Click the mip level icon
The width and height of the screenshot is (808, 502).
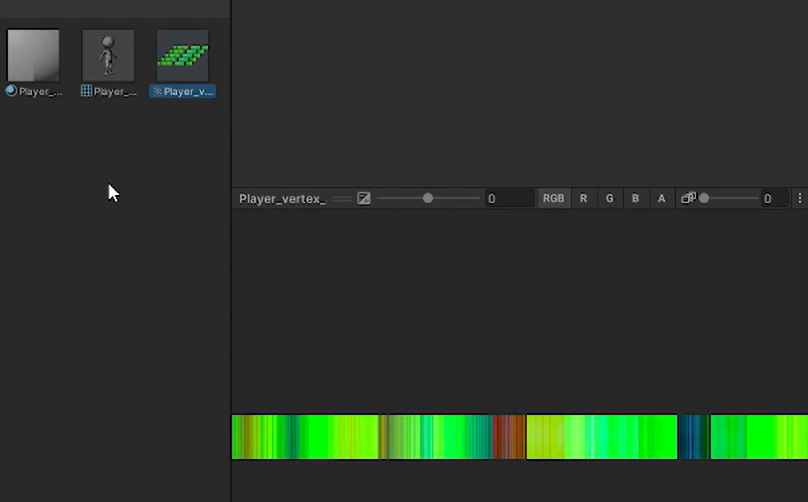click(688, 198)
